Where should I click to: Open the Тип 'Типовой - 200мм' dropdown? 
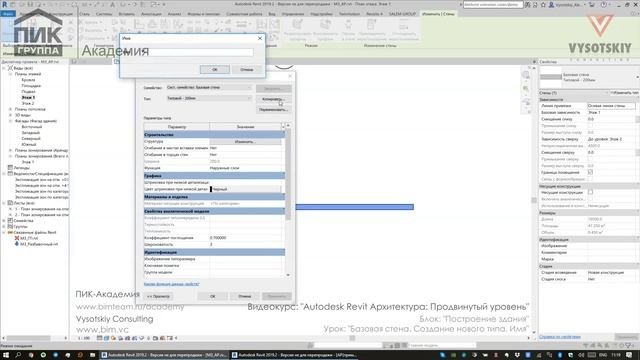click(x=209, y=98)
